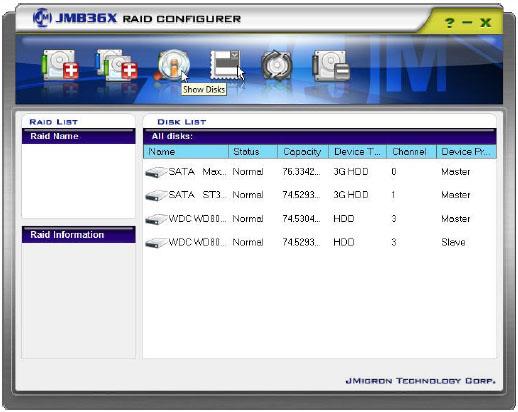Click drive icon of WDC disk marked Master
This screenshot has height=412, width=518.
(156, 219)
